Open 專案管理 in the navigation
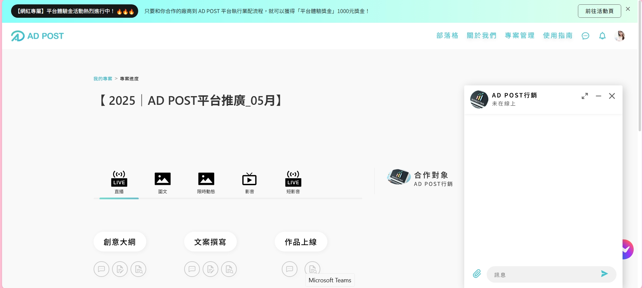644x288 pixels. [x=520, y=35]
